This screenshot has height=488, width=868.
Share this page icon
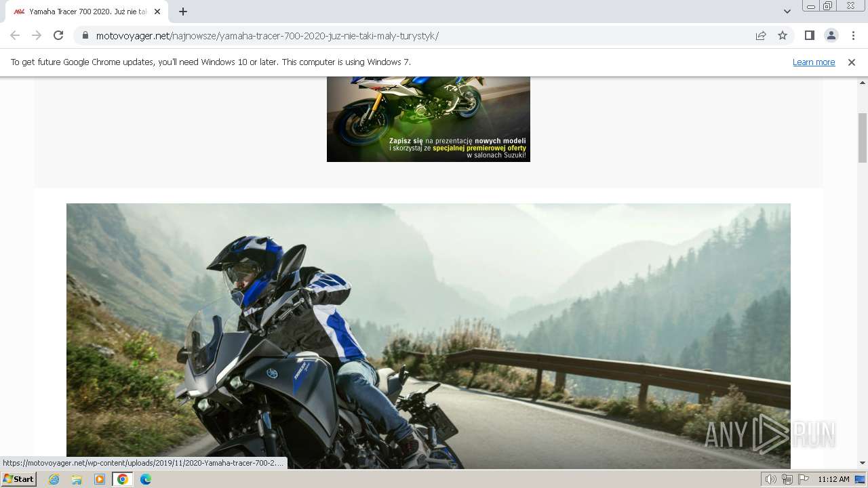761,35
